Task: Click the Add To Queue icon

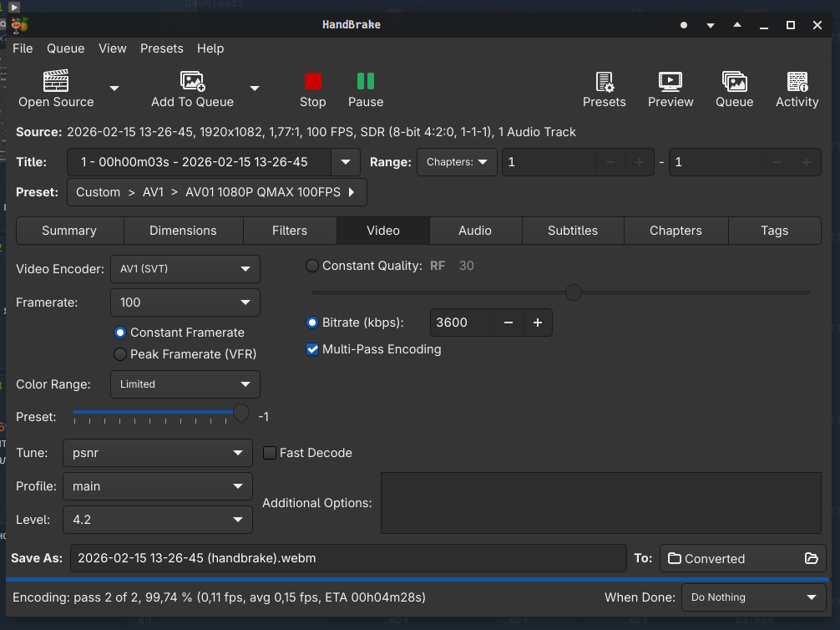Action: (192, 82)
